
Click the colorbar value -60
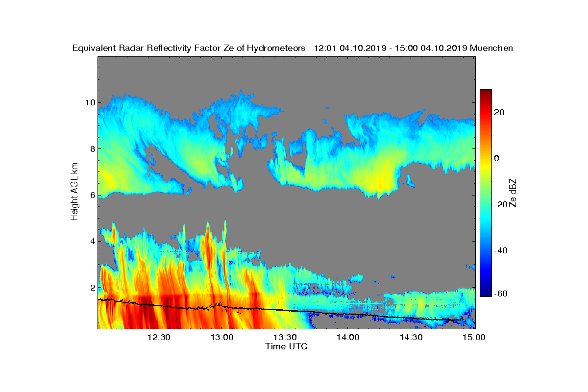coord(502,294)
